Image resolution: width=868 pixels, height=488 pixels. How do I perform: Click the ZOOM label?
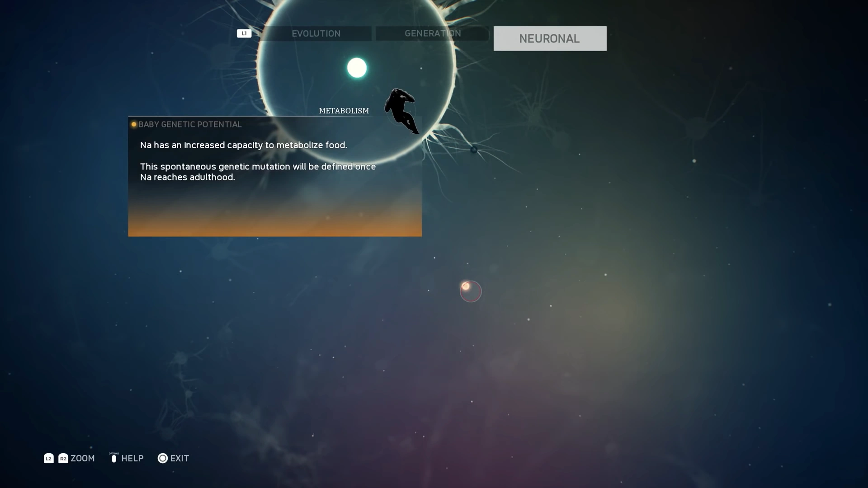83,458
